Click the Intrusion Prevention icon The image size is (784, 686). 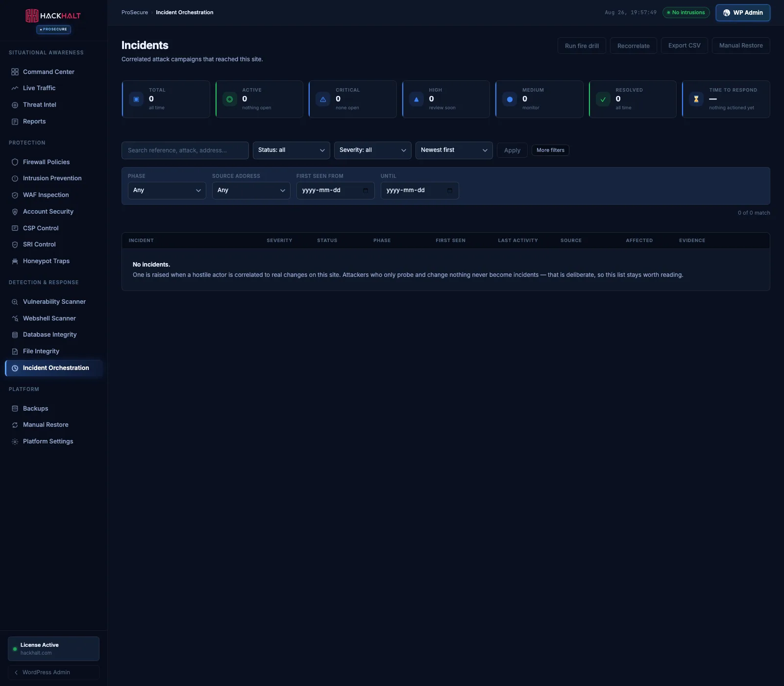tap(15, 178)
